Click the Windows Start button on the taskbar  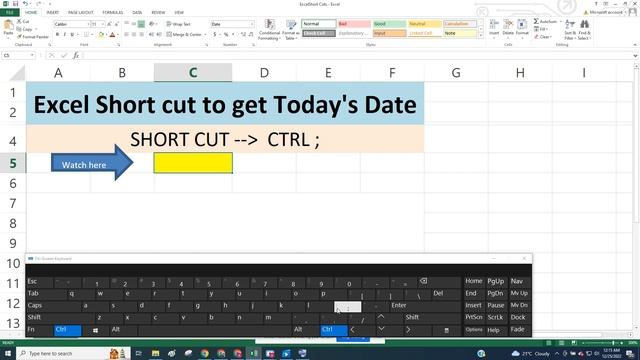[x=8, y=353]
